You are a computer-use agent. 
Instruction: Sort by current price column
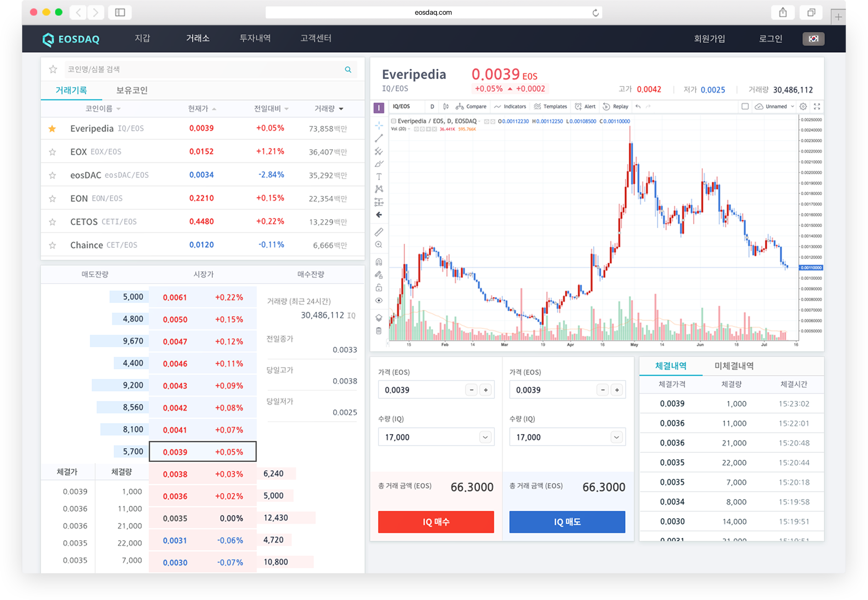(202, 109)
